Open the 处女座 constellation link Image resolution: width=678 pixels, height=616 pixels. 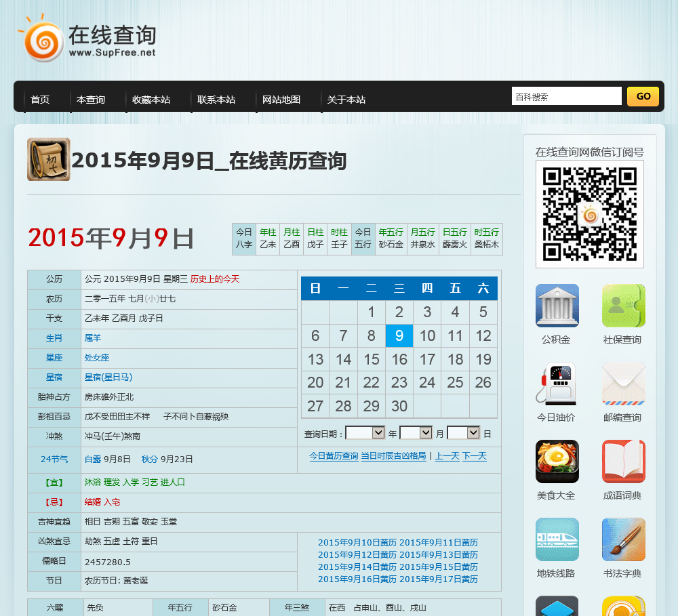point(97,358)
